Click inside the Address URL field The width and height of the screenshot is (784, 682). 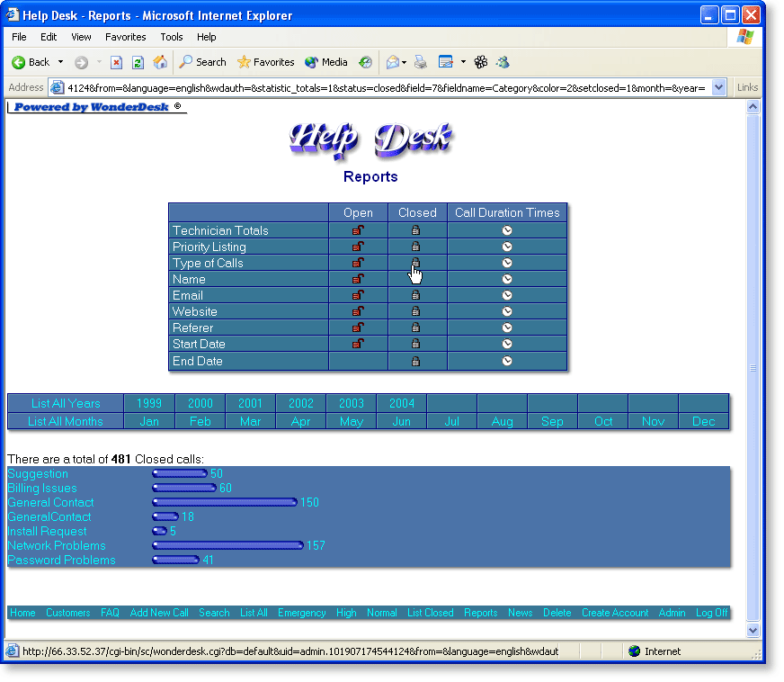(x=386, y=88)
